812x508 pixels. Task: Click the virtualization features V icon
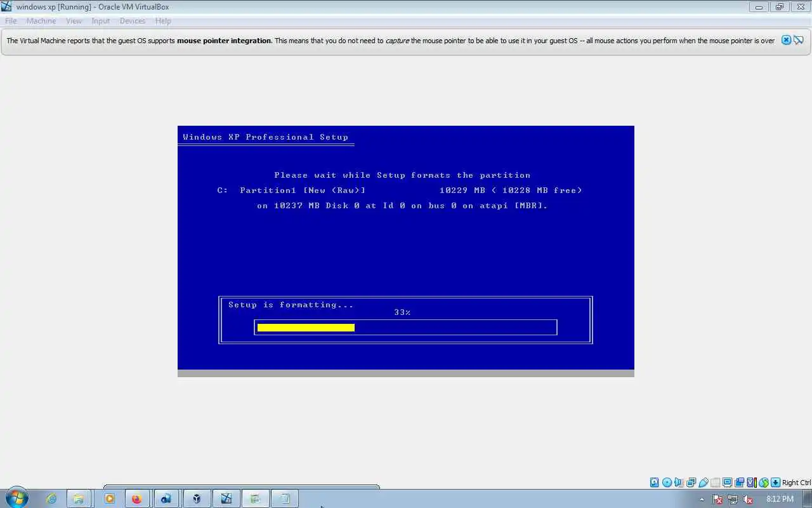[x=751, y=483]
